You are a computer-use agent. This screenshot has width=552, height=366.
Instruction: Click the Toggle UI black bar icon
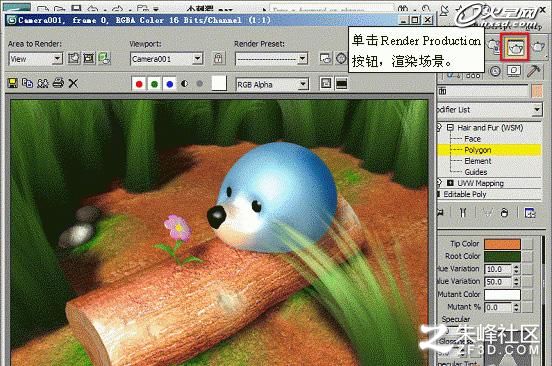tap(341, 83)
